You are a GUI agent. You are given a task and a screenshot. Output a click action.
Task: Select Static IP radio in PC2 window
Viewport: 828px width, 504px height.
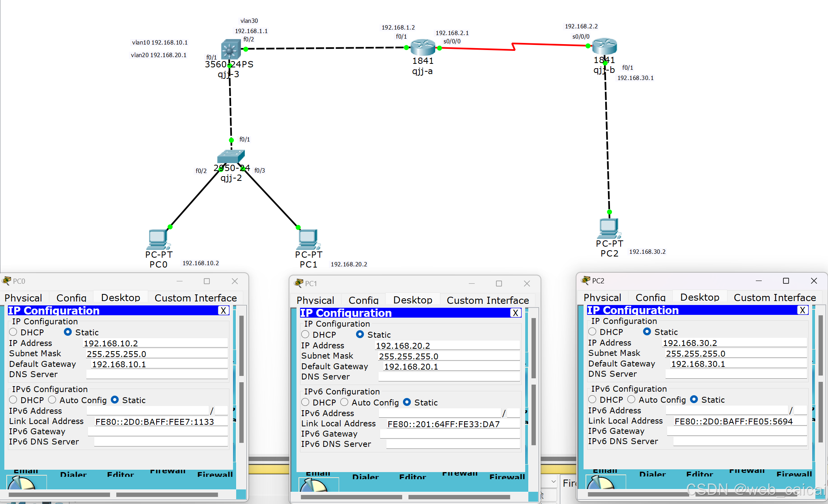click(647, 332)
